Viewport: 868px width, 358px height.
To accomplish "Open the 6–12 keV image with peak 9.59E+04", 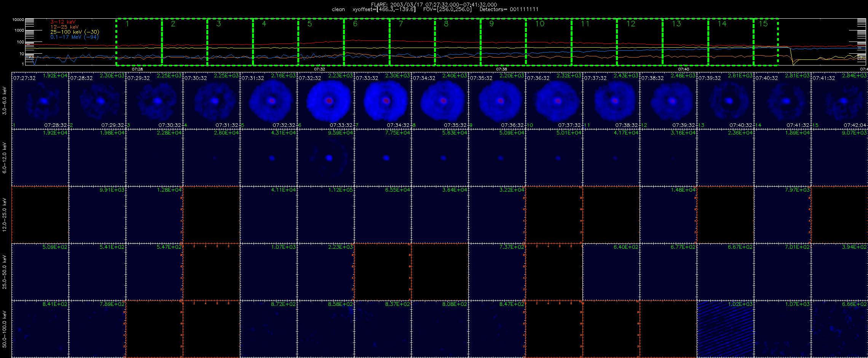I will tap(326, 158).
